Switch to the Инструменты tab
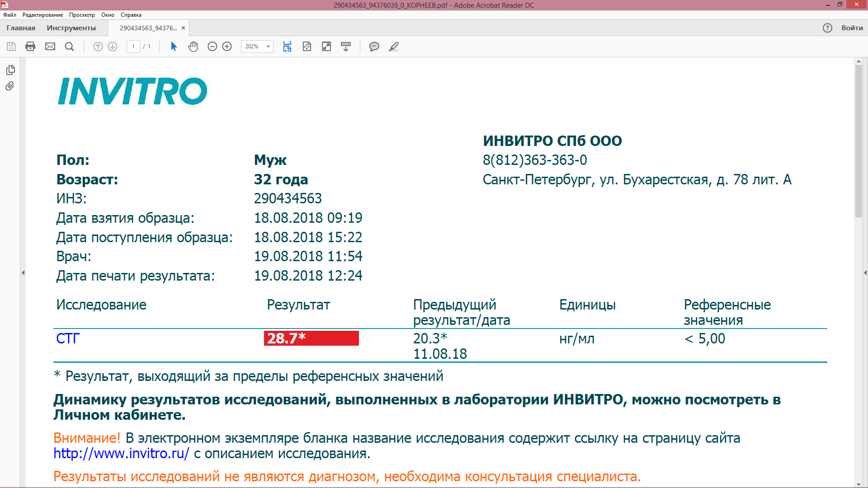The image size is (868, 488). click(71, 28)
